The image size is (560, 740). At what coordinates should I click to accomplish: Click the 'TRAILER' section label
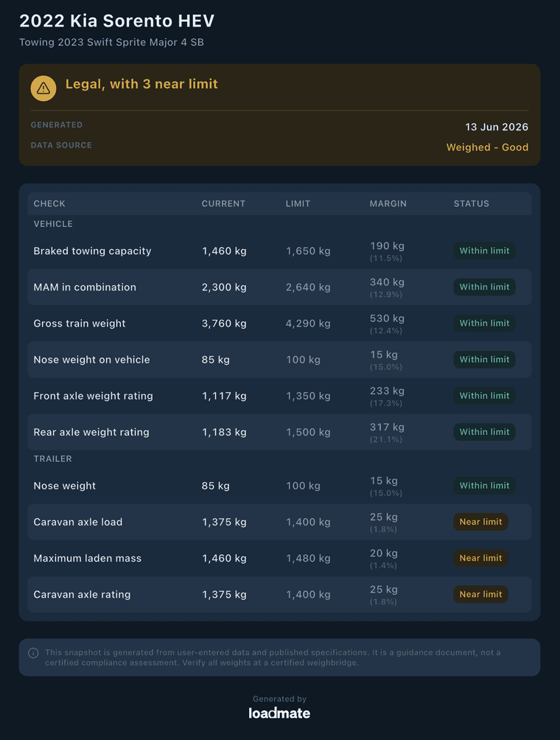tap(53, 458)
